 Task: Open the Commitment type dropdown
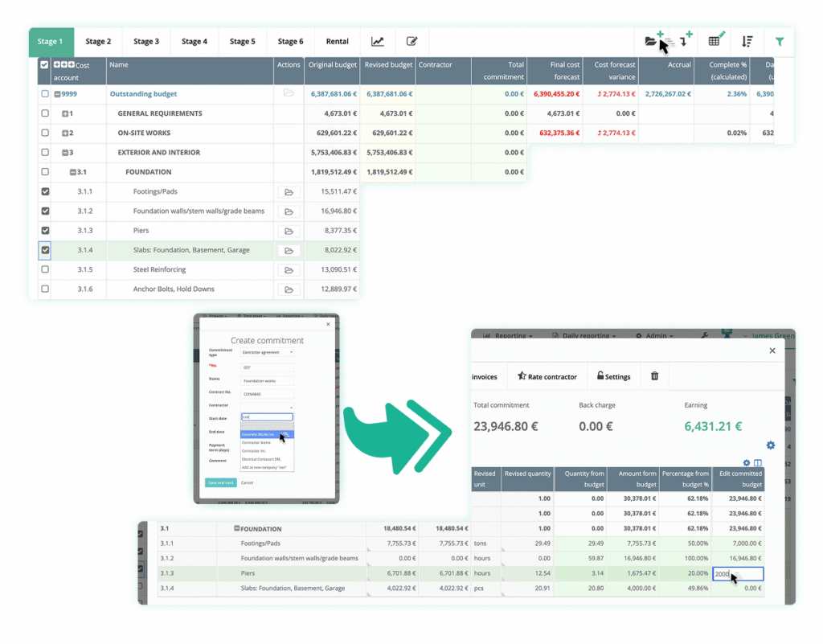[268, 352]
